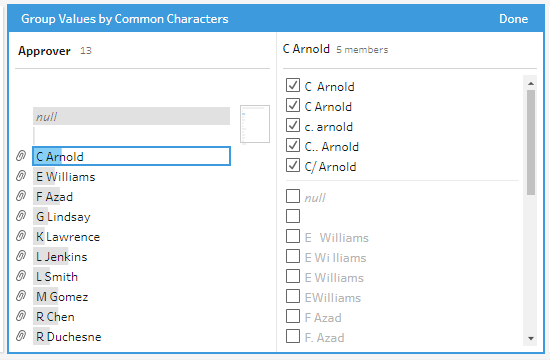Click the paperclip icon next to G Lindsay
550x360 pixels.
tap(21, 216)
